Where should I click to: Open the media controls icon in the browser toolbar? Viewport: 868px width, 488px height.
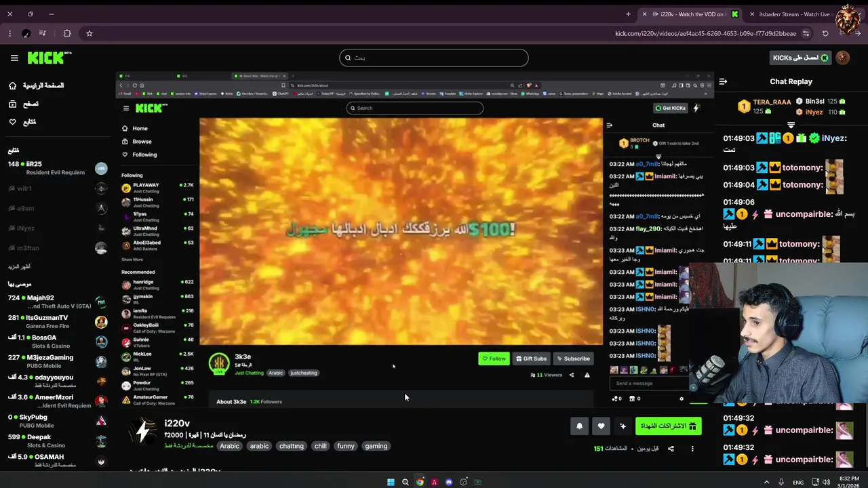[x=43, y=33]
